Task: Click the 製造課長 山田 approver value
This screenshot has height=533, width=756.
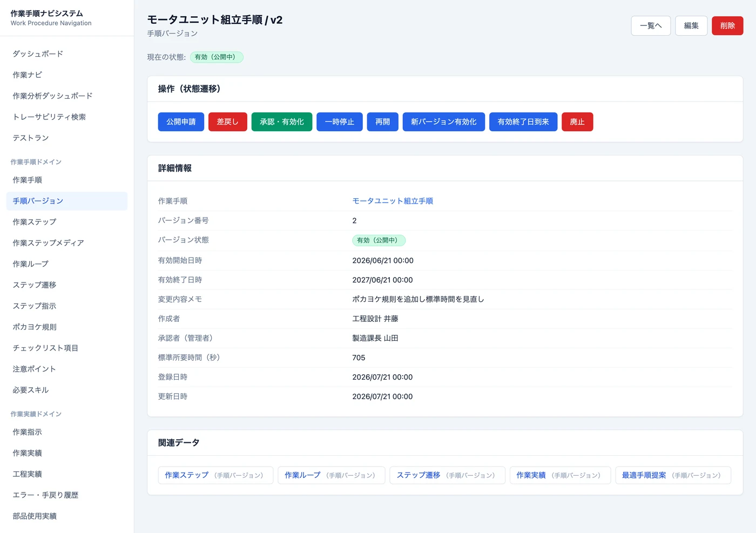Action: tap(375, 338)
